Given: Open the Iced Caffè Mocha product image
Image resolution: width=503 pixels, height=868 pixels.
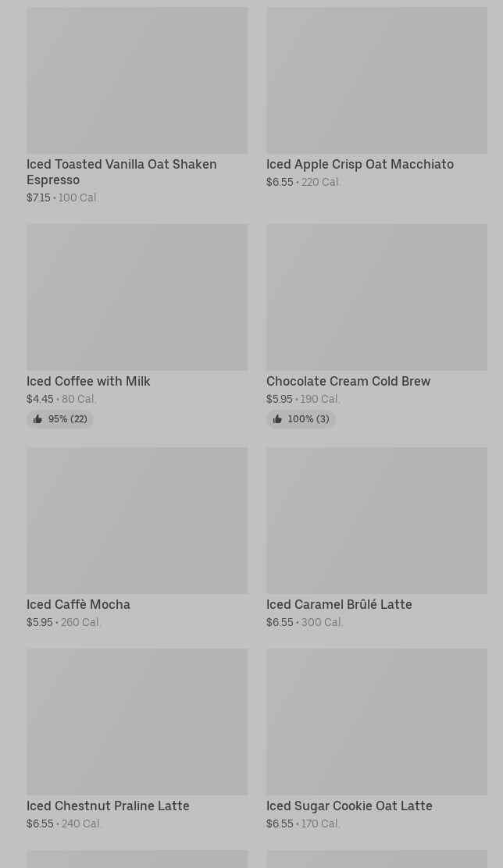Looking at the screenshot, I should (137, 521).
